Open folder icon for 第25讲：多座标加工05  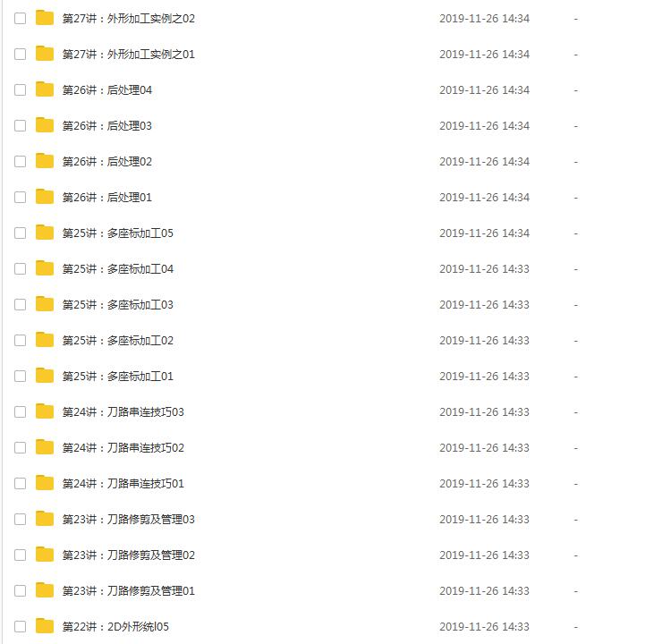[45, 233]
